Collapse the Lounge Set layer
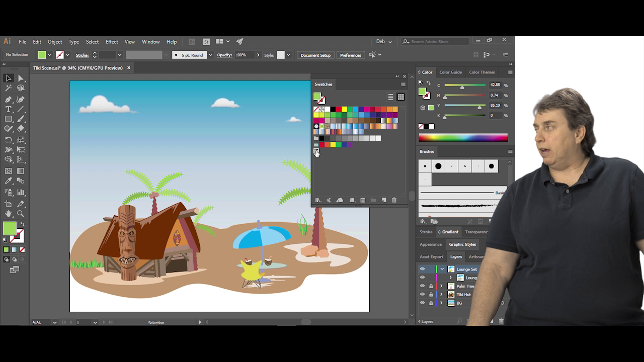Image resolution: width=644 pixels, height=362 pixels. [x=442, y=269]
